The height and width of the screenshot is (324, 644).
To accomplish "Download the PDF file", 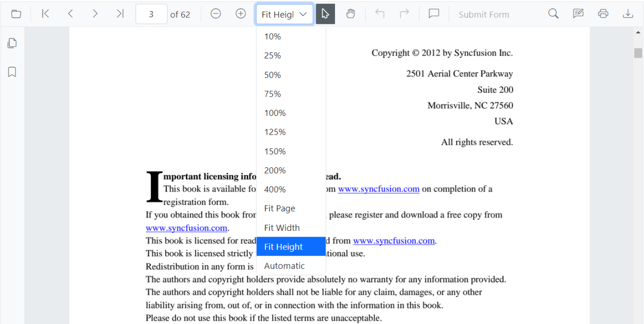I will pos(628,14).
